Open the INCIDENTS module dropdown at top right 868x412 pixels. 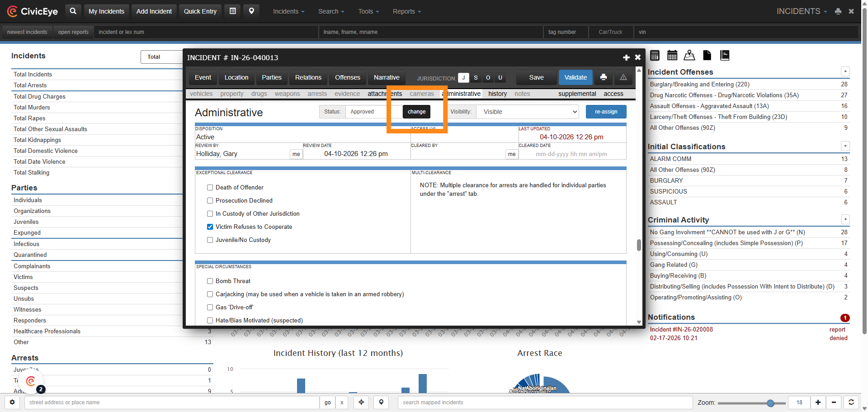coord(802,11)
